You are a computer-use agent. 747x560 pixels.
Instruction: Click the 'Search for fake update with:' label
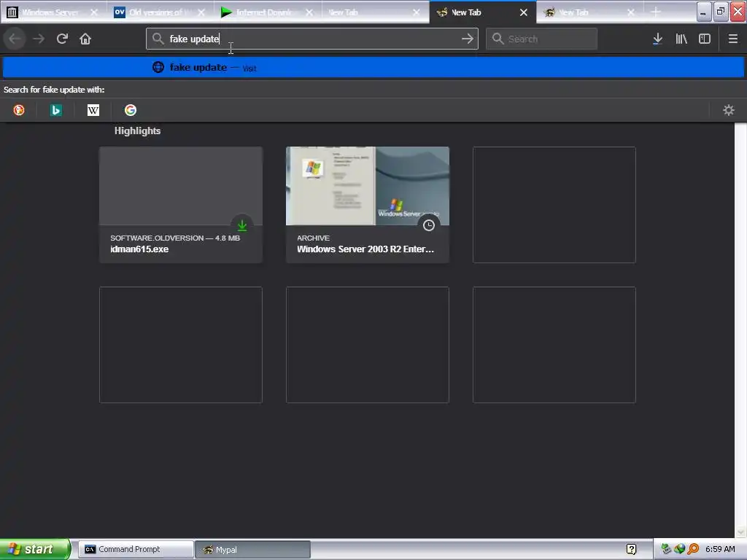pos(54,90)
